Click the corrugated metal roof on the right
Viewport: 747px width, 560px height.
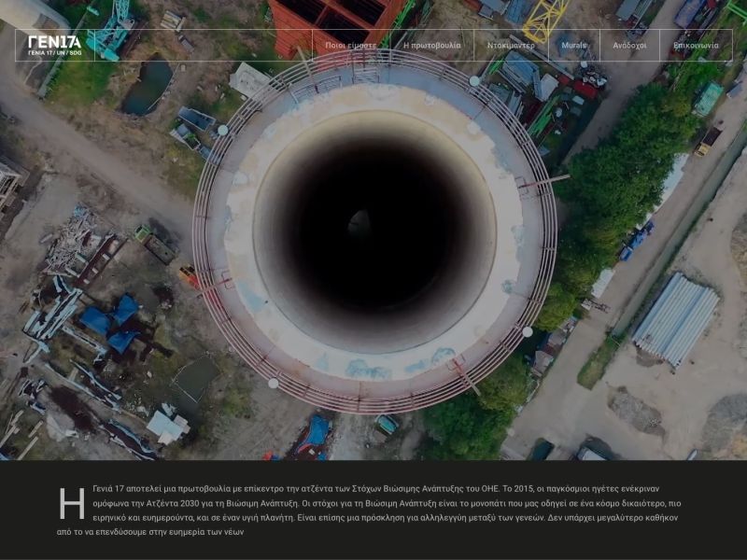[x=676, y=317]
